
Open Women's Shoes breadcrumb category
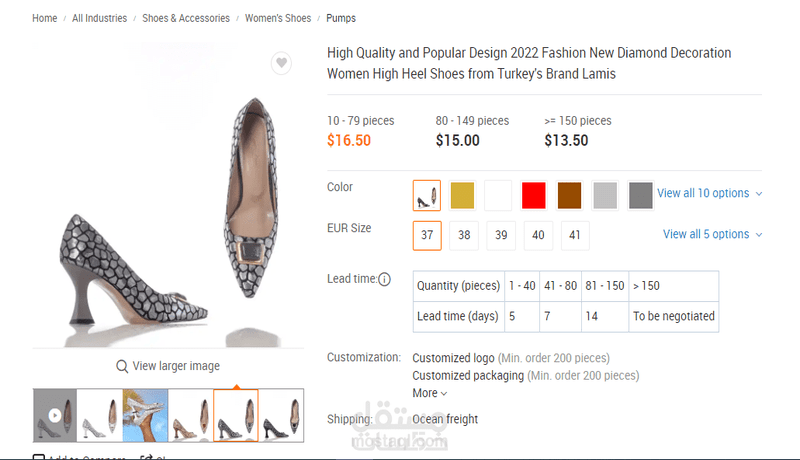[278, 18]
